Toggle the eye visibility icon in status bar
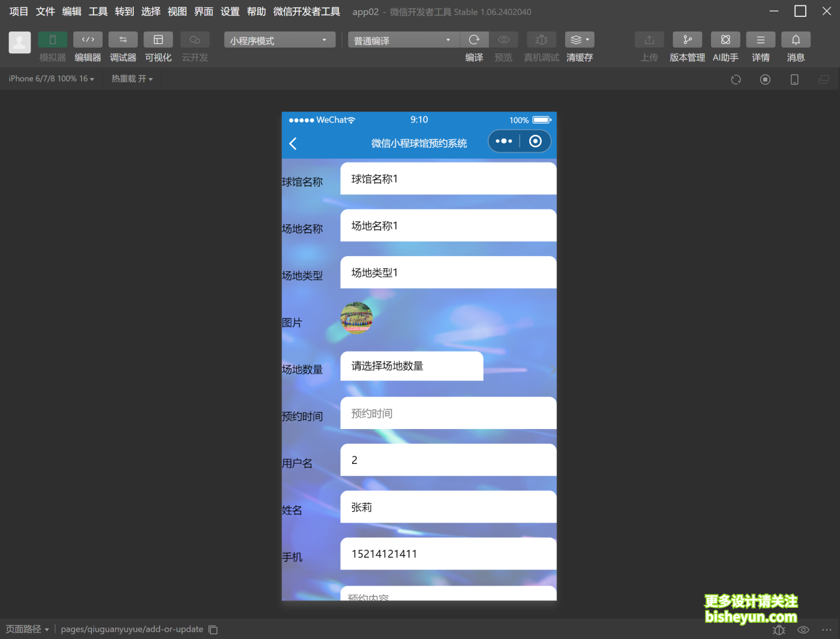This screenshot has width=840, height=639. coord(803,629)
